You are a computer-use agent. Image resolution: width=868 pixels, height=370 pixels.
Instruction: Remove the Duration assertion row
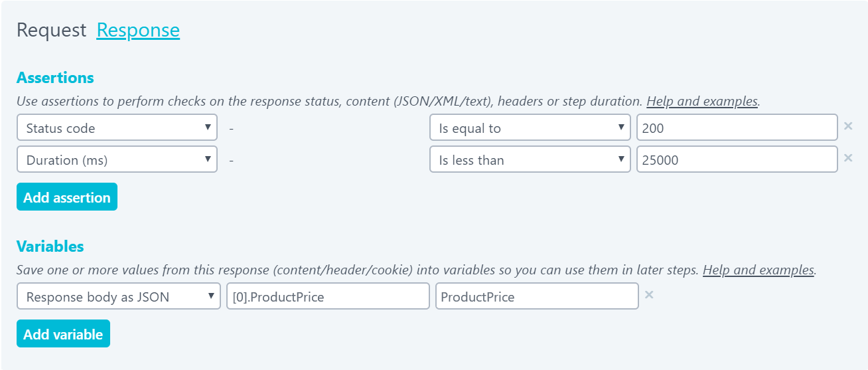click(x=847, y=158)
